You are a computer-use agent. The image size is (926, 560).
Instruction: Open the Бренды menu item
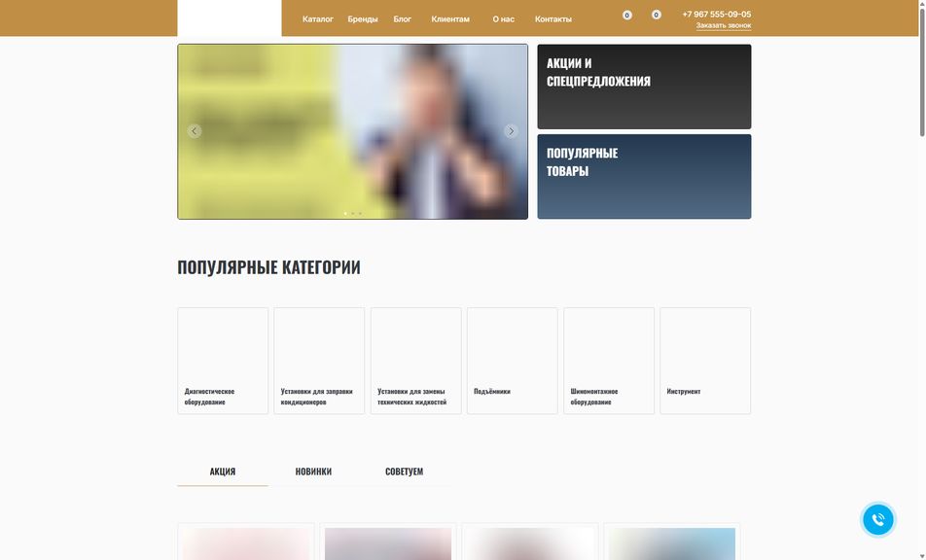[x=363, y=18]
